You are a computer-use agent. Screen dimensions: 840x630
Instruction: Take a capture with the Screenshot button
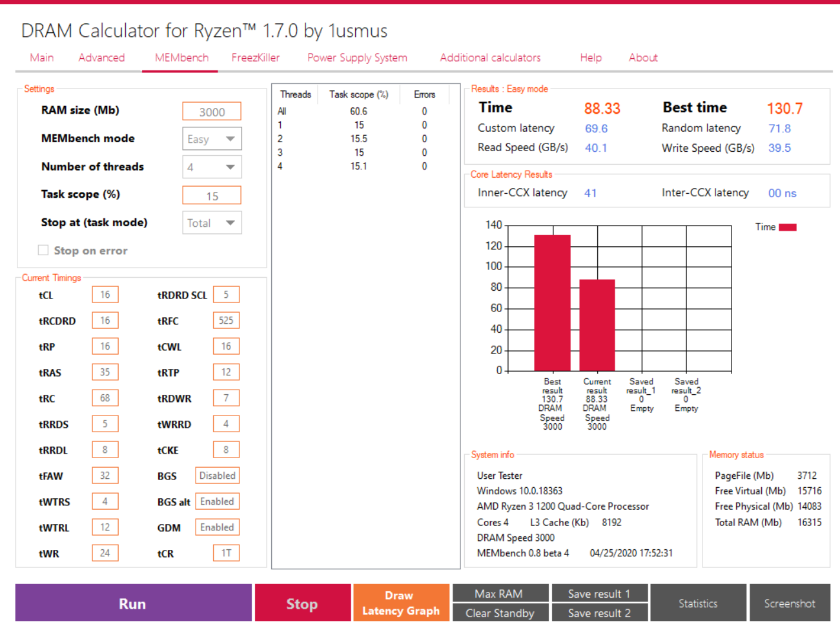[x=790, y=603]
